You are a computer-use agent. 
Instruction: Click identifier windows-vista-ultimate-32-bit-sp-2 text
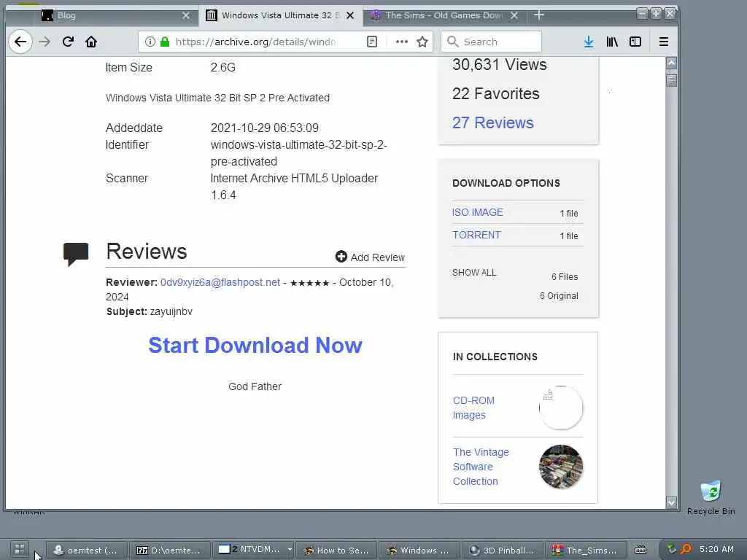click(298, 153)
